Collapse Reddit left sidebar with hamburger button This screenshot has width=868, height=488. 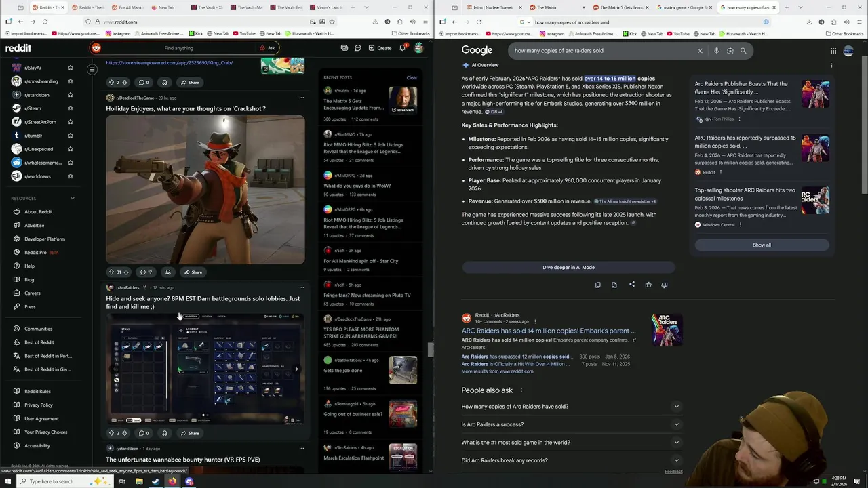click(x=92, y=69)
